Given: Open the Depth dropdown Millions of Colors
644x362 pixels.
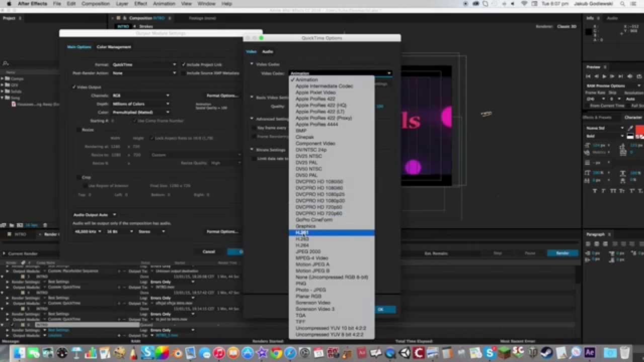Looking at the screenshot, I should 140,104.
